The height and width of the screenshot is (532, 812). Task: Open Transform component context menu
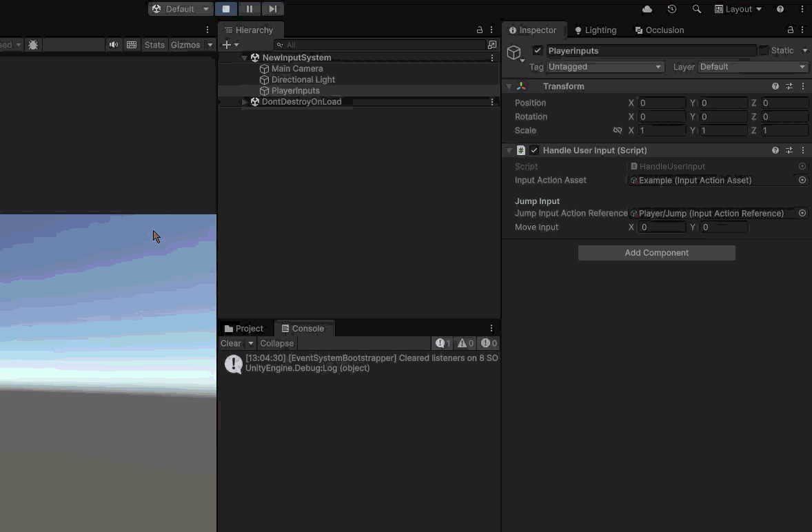pos(803,86)
